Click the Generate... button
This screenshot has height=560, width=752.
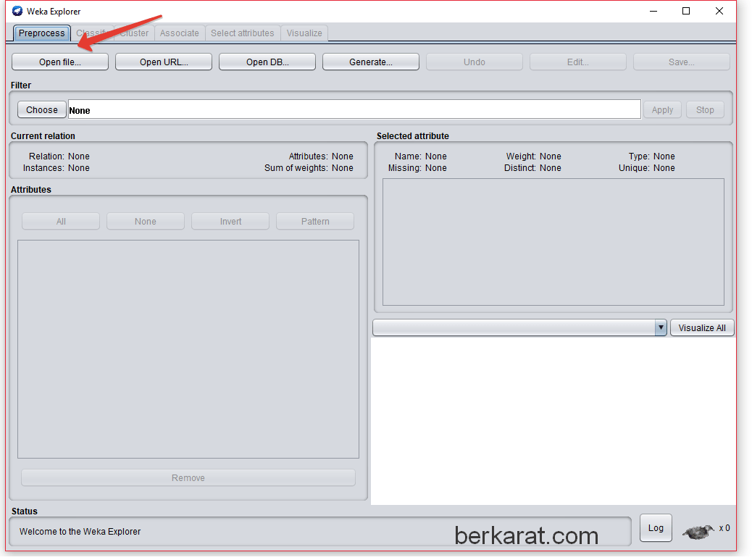(371, 62)
